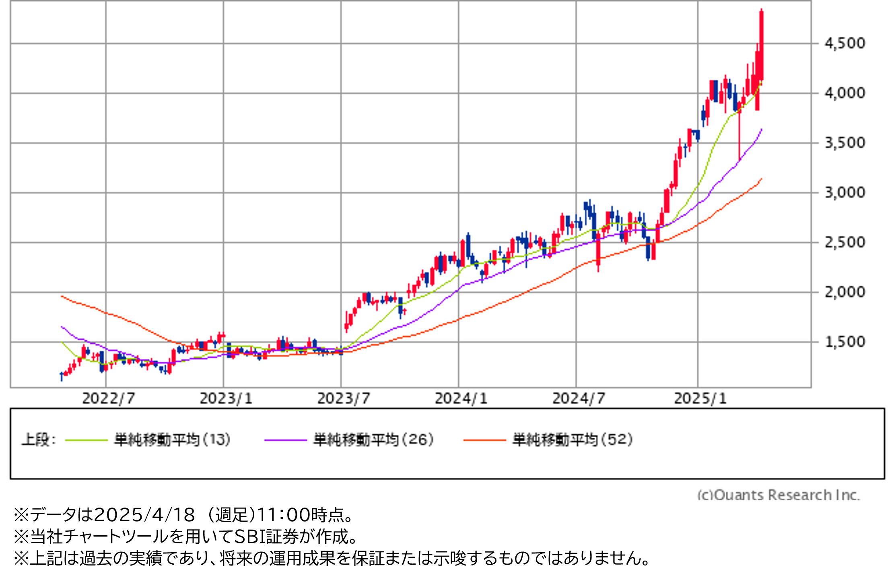Select the 単純移動平均(26) legend label

coord(374,440)
